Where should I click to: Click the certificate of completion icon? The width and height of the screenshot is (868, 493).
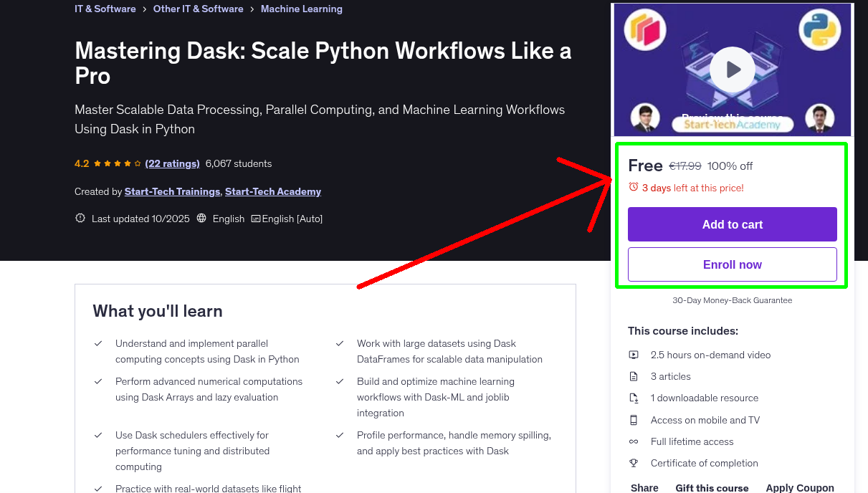(634, 463)
